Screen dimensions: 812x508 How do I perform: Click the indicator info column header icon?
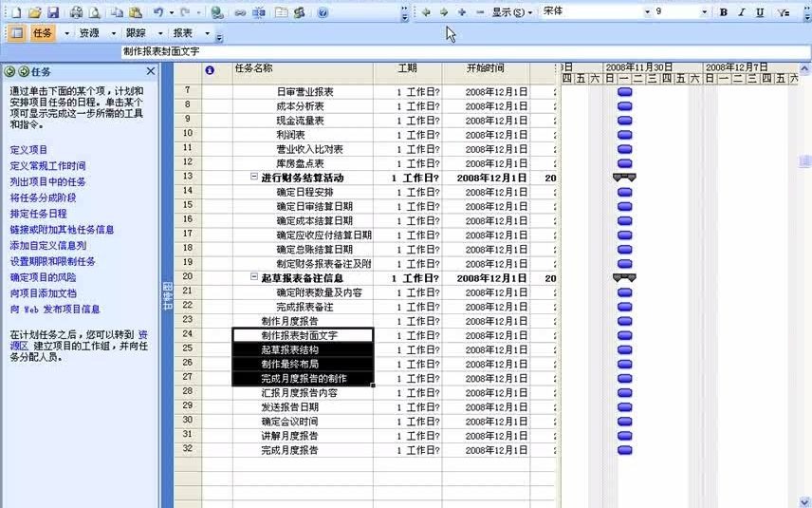pyautogui.click(x=210, y=70)
